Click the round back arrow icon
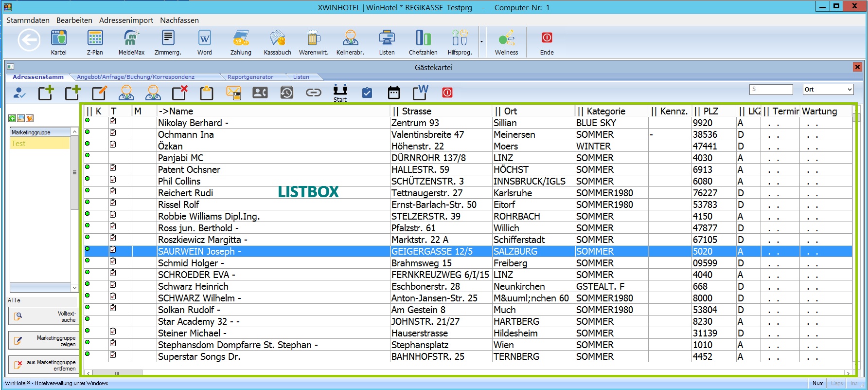The image size is (868, 390). [29, 40]
